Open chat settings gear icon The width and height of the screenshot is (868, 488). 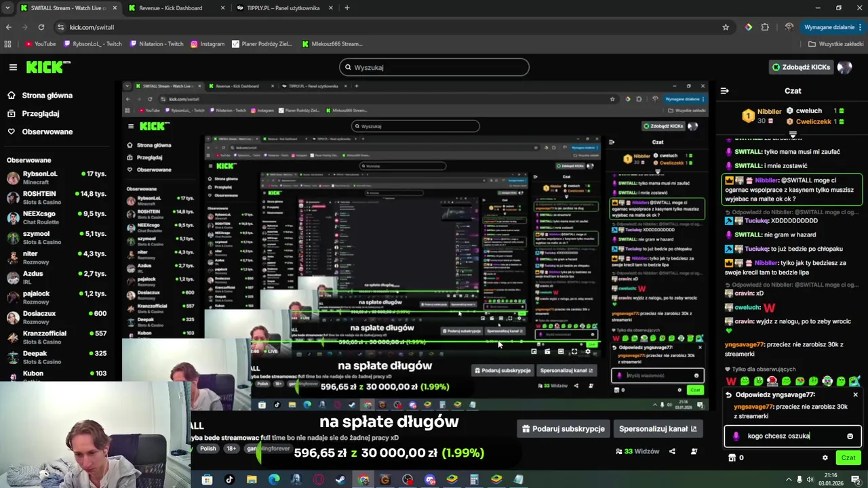tap(825, 458)
